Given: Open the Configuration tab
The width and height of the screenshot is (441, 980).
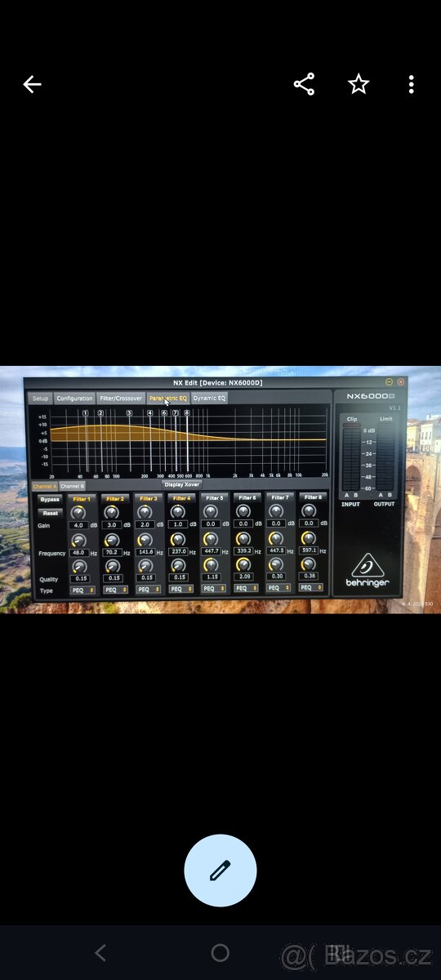Looking at the screenshot, I should [74, 399].
